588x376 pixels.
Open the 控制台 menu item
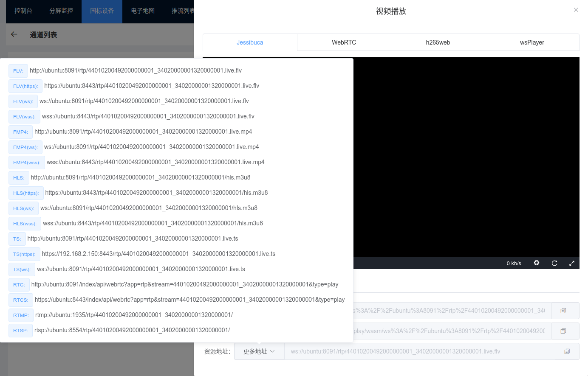[x=23, y=11]
